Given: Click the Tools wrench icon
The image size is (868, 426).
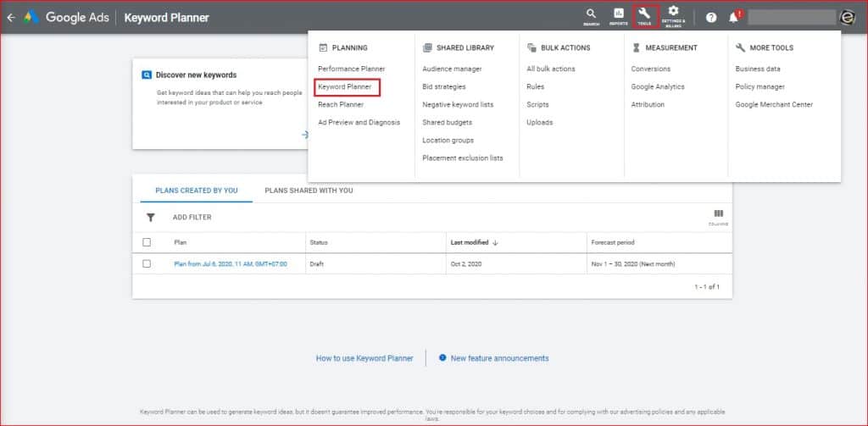Looking at the screenshot, I should 644,17.
